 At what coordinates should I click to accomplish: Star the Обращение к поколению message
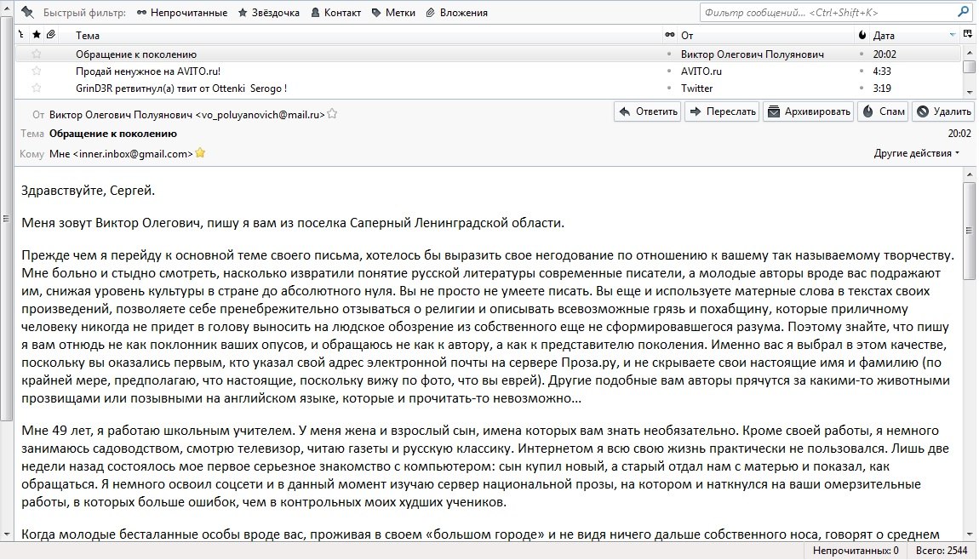pos(37,54)
